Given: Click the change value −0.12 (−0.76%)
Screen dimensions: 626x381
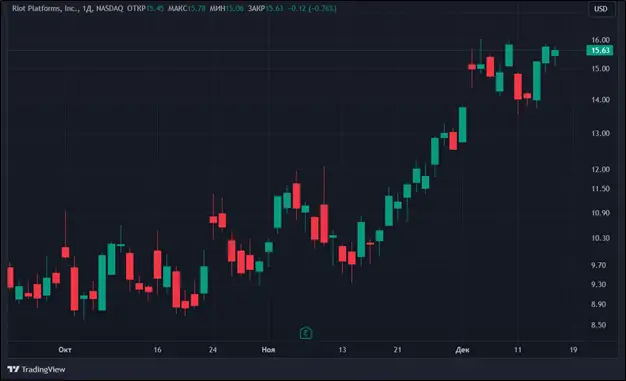Looking at the screenshot, I should coord(312,8).
